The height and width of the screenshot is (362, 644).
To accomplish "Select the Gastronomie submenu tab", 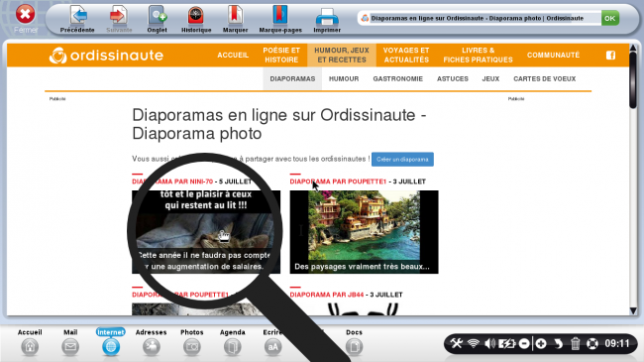I will click(x=397, y=78).
